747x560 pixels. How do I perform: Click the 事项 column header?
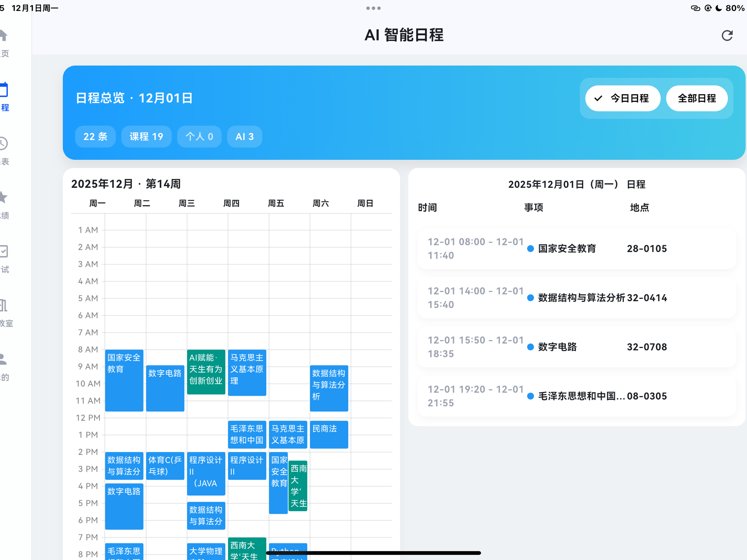click(533, 207)
